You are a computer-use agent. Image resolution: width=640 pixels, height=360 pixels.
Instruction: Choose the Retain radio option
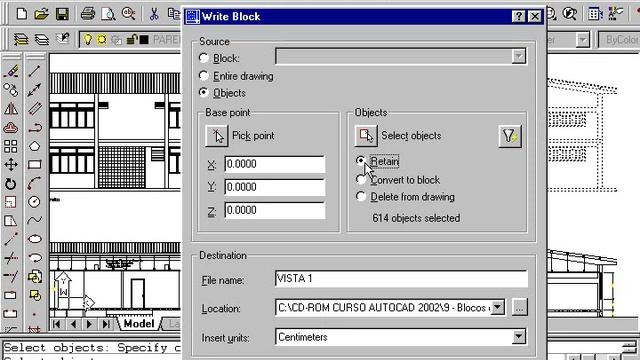pos(361,161)
